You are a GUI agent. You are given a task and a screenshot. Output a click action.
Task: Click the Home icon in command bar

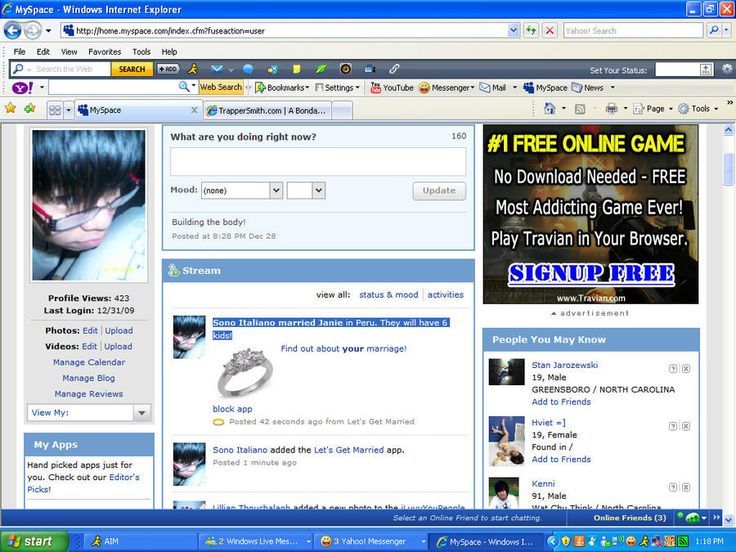tap(550, 109)
